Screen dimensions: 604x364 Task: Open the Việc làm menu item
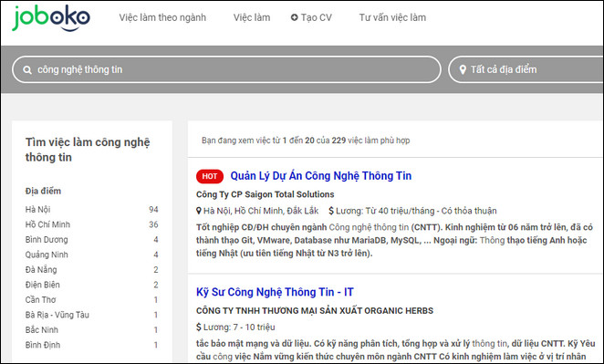[x=252, y=17]
